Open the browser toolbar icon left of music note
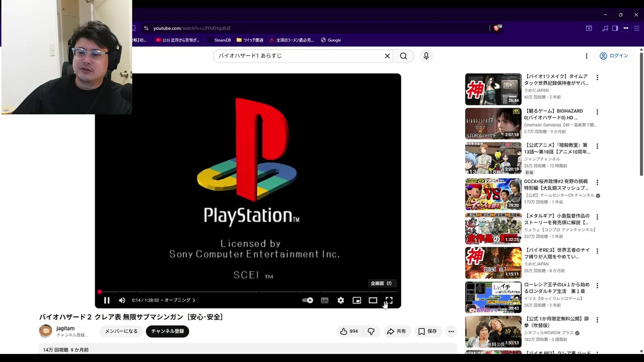 589,28
